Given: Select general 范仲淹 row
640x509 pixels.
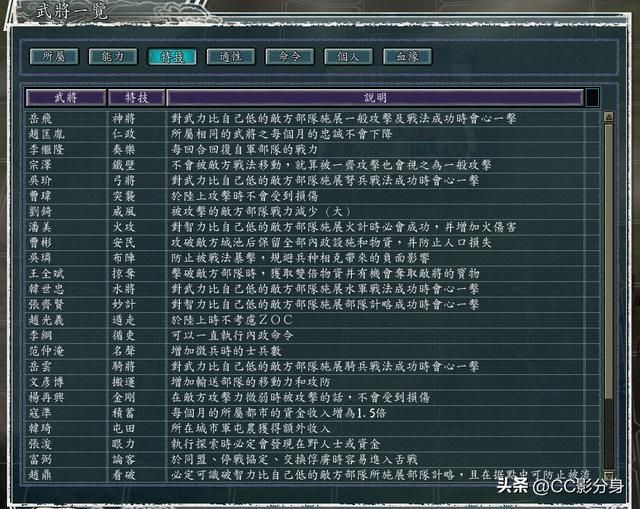Looking at the screenshot, I should point(312,351).
